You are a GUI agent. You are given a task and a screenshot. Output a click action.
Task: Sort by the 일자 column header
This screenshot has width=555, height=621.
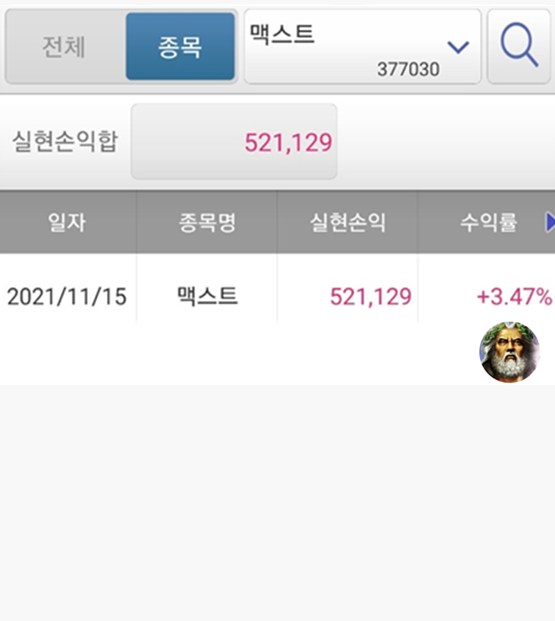point(68,222)
